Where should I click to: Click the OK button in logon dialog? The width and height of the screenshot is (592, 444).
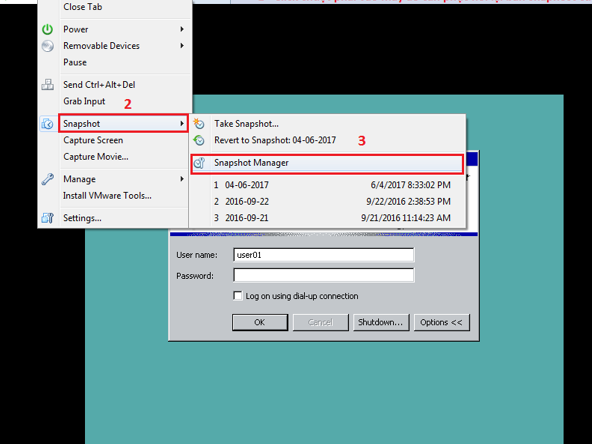260,322
